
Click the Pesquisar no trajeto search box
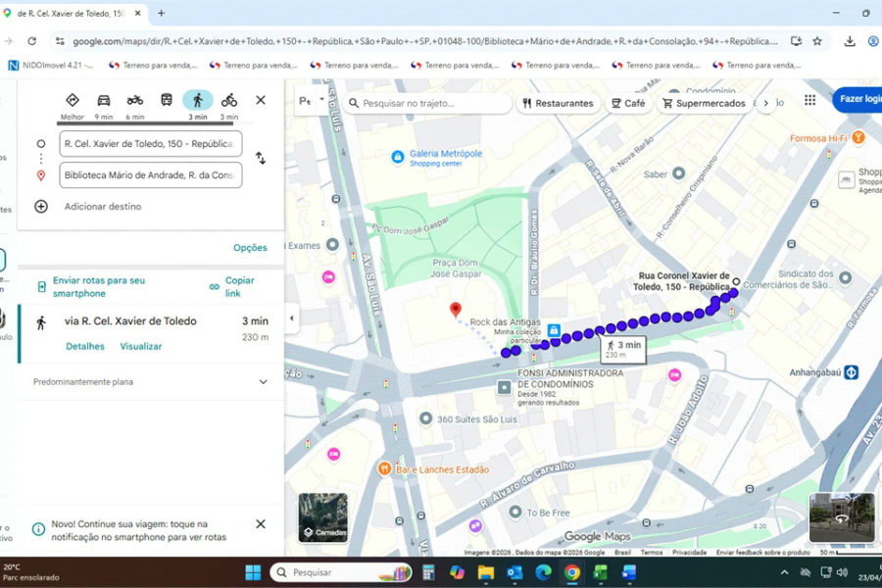click(x=427, y=104)
